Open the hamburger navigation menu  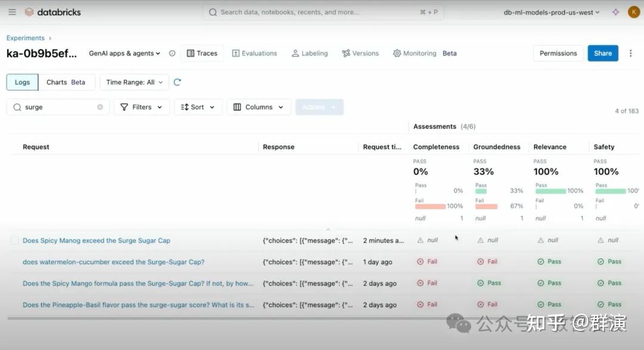[x=11, y=12]
